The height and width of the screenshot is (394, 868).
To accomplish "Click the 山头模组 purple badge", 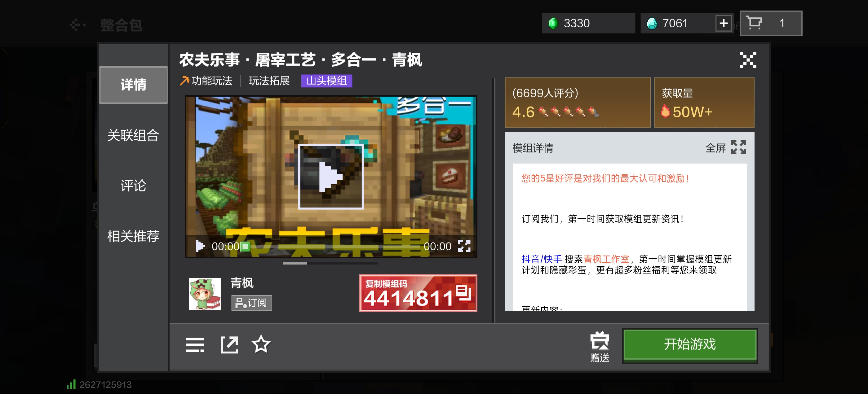I will [326, 81].
